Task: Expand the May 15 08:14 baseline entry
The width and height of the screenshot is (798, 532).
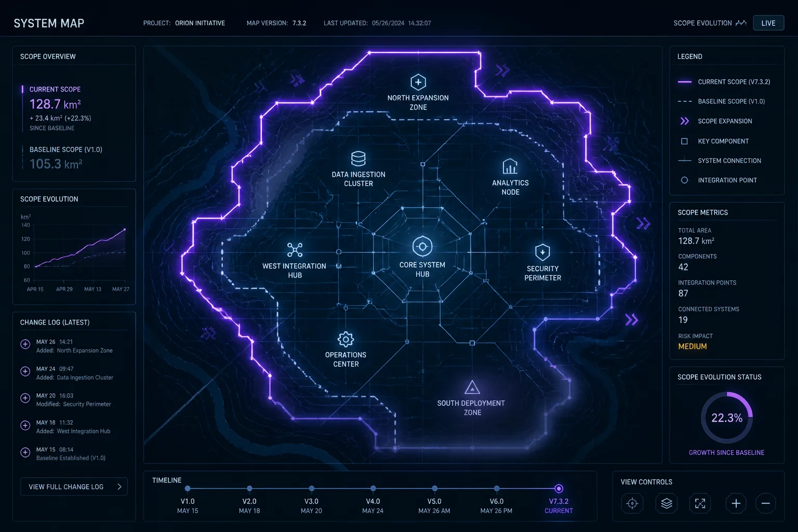Action: click(25, 452)
